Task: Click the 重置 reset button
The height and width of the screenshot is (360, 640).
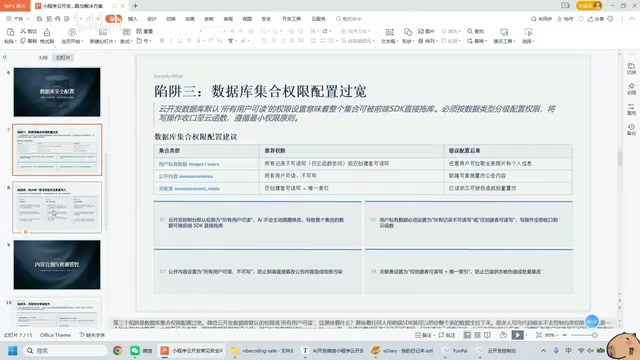Action: coord(144,31)
